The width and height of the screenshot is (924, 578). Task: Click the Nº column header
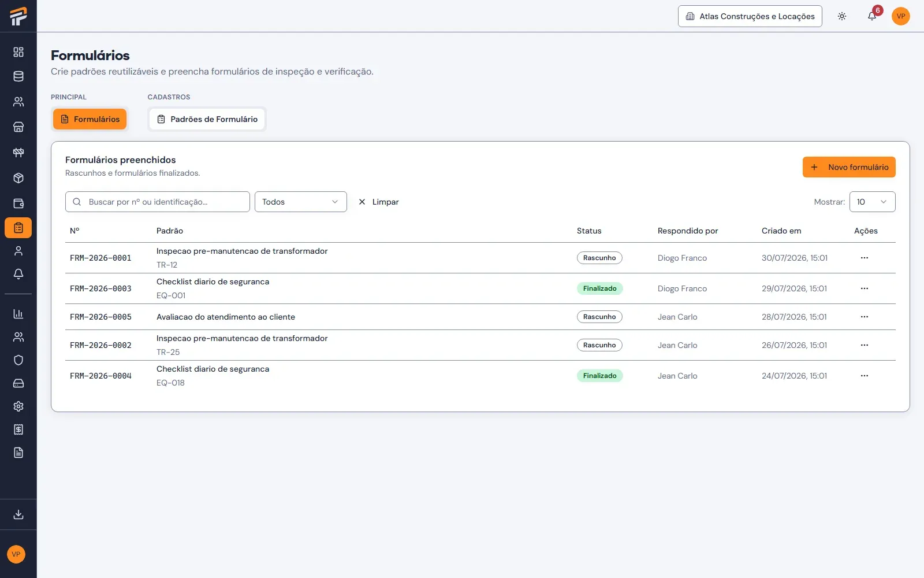pos(74,231)
